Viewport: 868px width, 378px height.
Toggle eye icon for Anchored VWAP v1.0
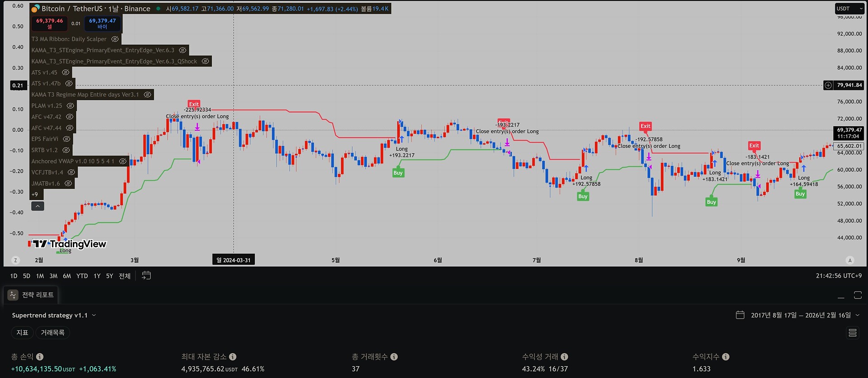123,161
